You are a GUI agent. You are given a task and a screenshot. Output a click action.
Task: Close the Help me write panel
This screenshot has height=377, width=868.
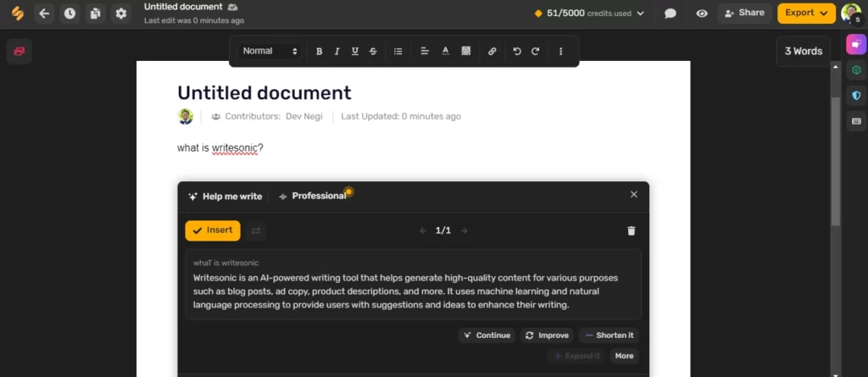(634, 194)
